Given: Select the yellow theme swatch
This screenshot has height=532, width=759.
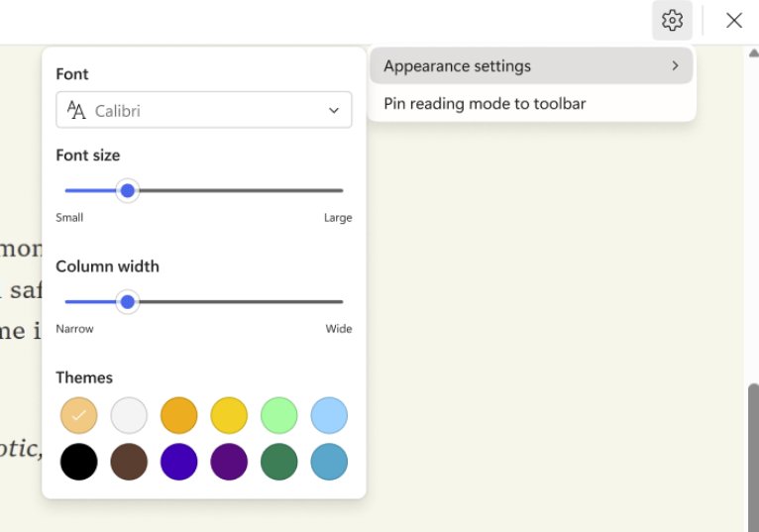Looking at the screenshot, I should pos(229,415).
